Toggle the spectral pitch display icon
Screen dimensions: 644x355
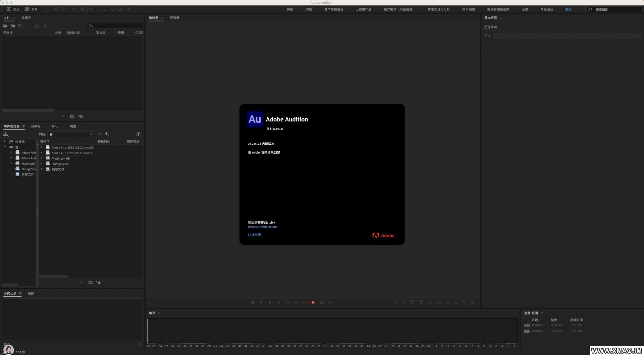click(x=63, y=9)
